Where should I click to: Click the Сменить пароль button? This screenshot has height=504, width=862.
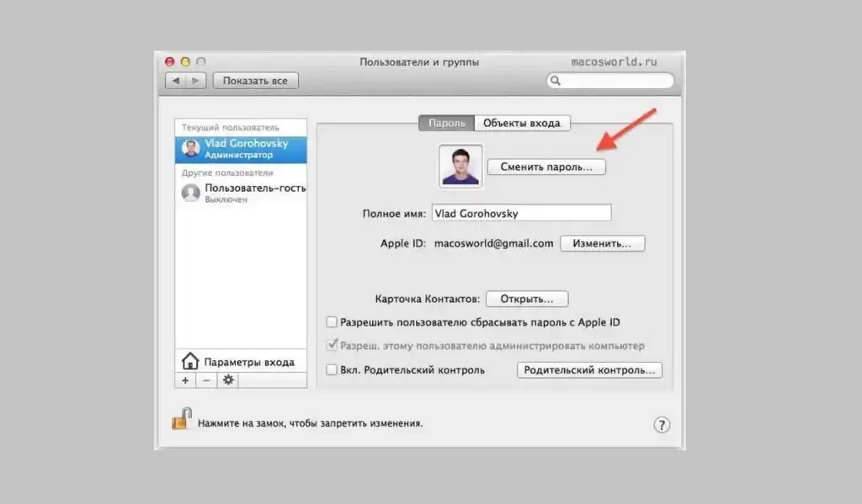pyautogui.click(x=546, y=167)
